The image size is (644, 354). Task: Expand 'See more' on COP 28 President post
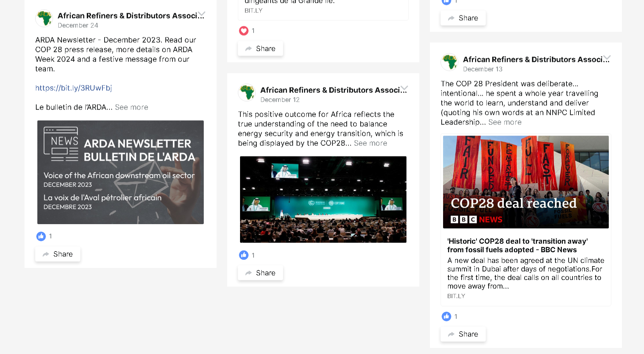(505, 122)
